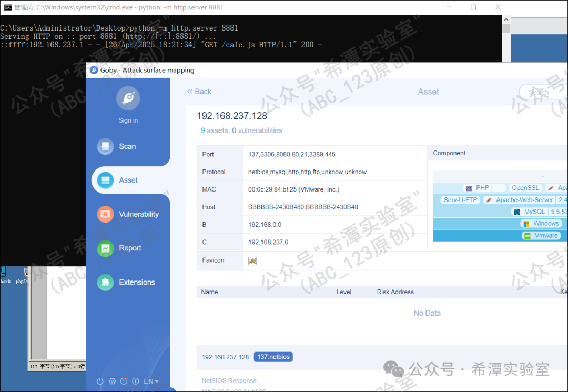This screenshot has width=568, height=392.
Task: Click the No Data text in vulnerability table
Action: [427, 314]
